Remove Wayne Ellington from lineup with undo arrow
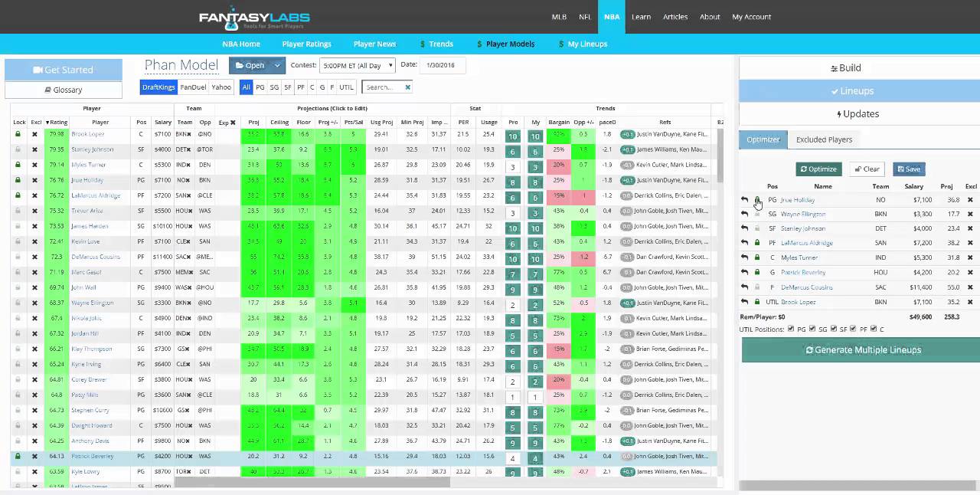 744,215
